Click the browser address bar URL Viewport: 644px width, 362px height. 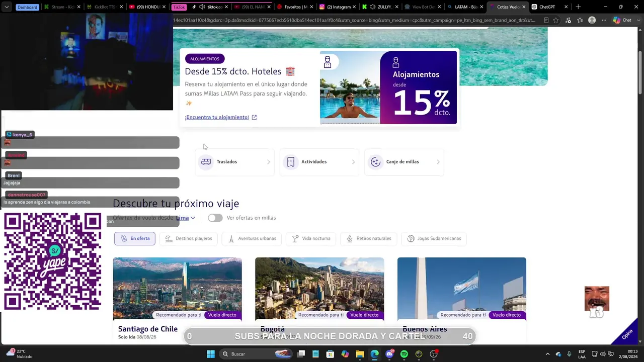tap(355, 20)
